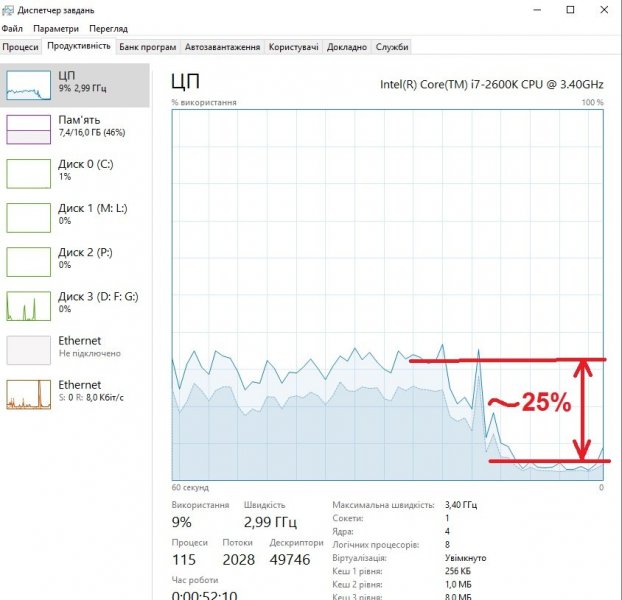Open Диск 1 (M: L:) graph thumbnail
Viewport: 622px width, 600px height.
(x=28, y=217)
